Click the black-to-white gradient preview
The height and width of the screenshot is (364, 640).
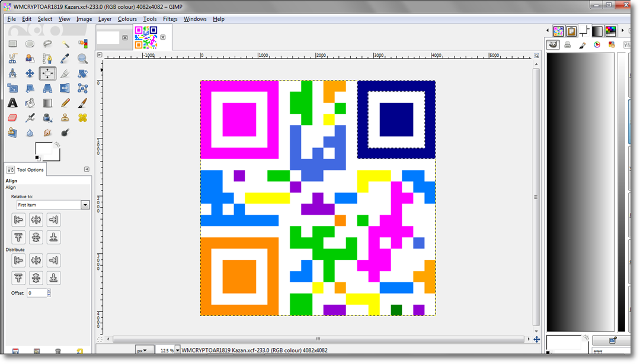point(580,192)
